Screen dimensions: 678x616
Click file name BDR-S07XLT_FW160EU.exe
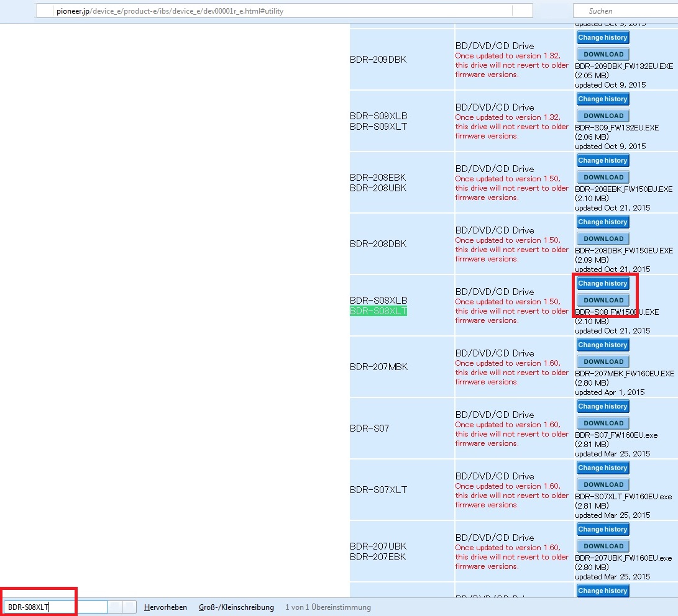pos(623,496)
